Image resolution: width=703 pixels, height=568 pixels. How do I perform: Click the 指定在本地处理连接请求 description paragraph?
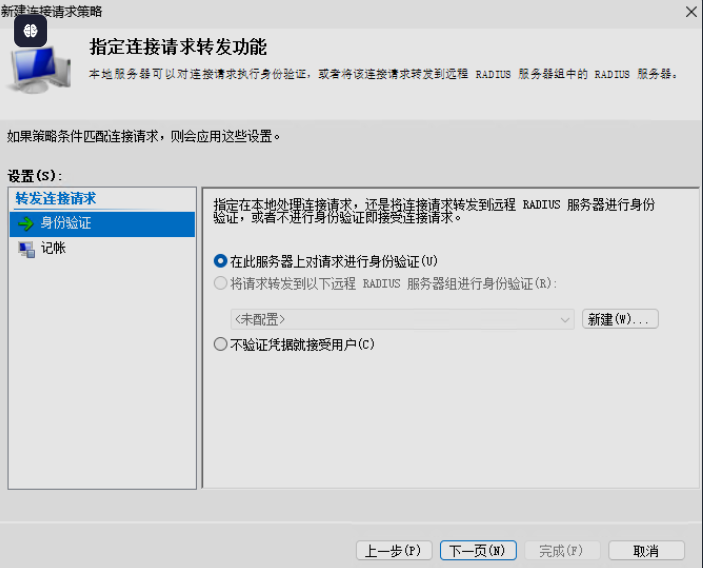(434, 211)
